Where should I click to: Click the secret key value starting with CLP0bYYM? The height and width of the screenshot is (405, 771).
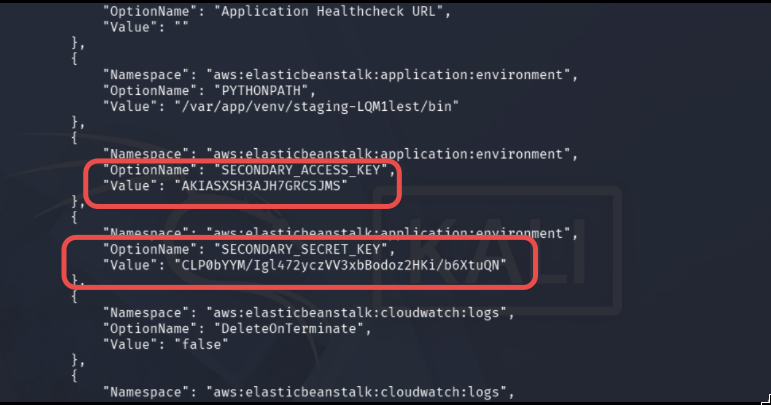click(x=341, y=265)
